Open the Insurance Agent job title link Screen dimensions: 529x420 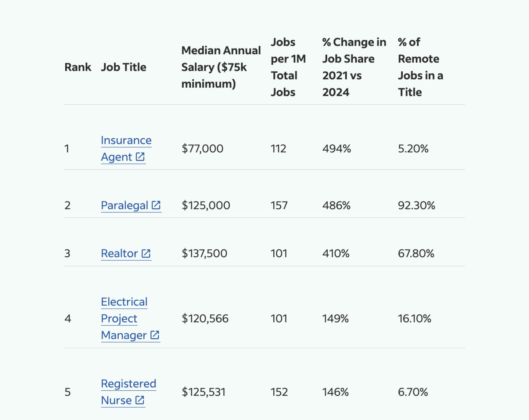pos(126,141)
